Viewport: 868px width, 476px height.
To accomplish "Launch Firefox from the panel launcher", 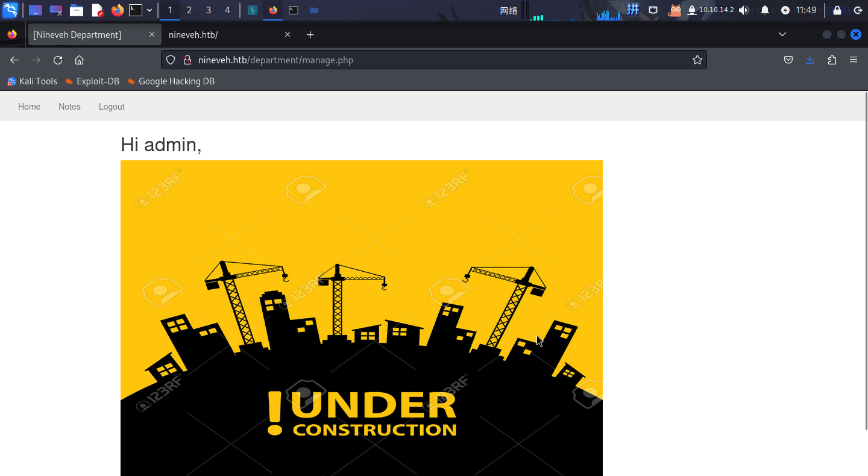I will coord(117,10).
